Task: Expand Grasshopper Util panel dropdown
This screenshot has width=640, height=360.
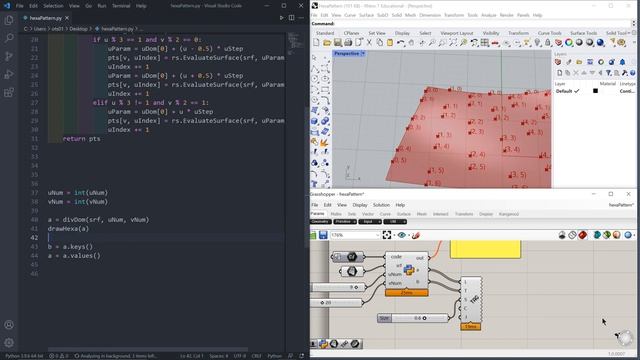Action: coord(395,222)
